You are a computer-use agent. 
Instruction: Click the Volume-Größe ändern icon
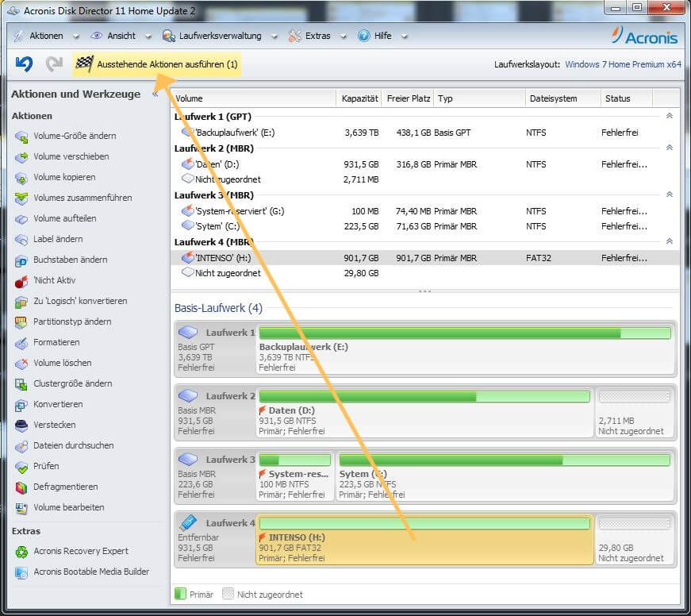tap(21, 137)
